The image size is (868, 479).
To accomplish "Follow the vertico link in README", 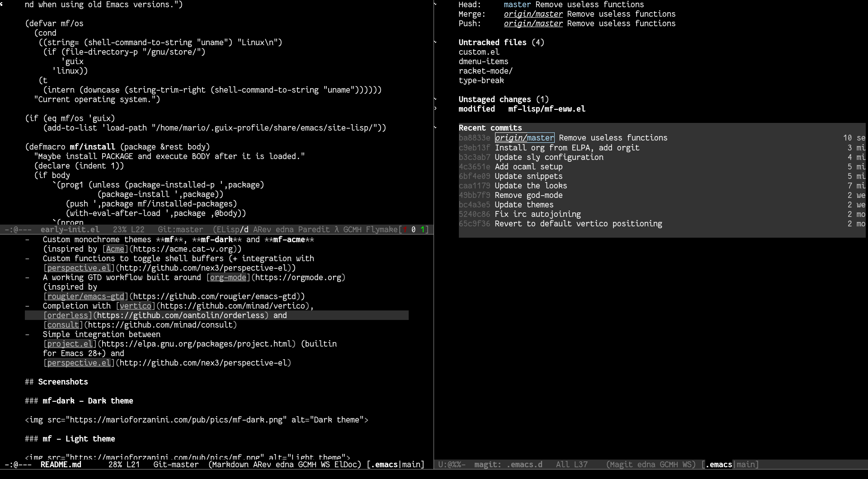I will [136, 306].
